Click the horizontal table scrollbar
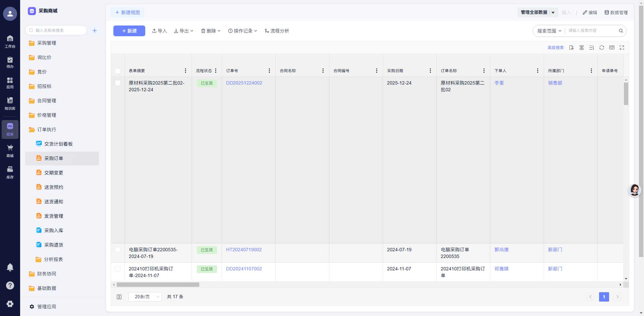The width and height of the screenshot is (644, 316). pyautogui.click(x=158, y=285)
